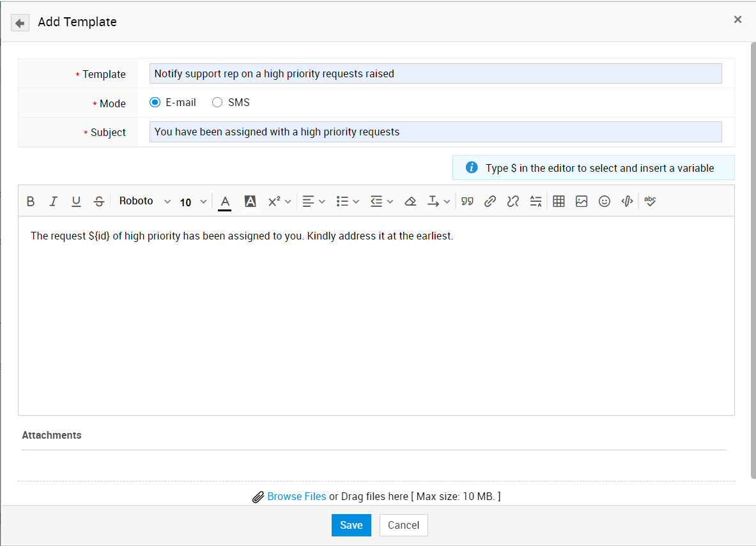Click the strikethrough formatting icon
Viewport: 756px width, 546px height.
click(x=99, y=201)
